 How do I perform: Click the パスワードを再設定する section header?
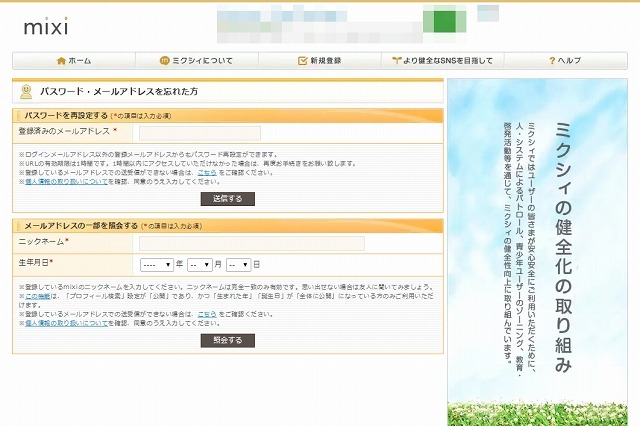[x=228, y=116]
